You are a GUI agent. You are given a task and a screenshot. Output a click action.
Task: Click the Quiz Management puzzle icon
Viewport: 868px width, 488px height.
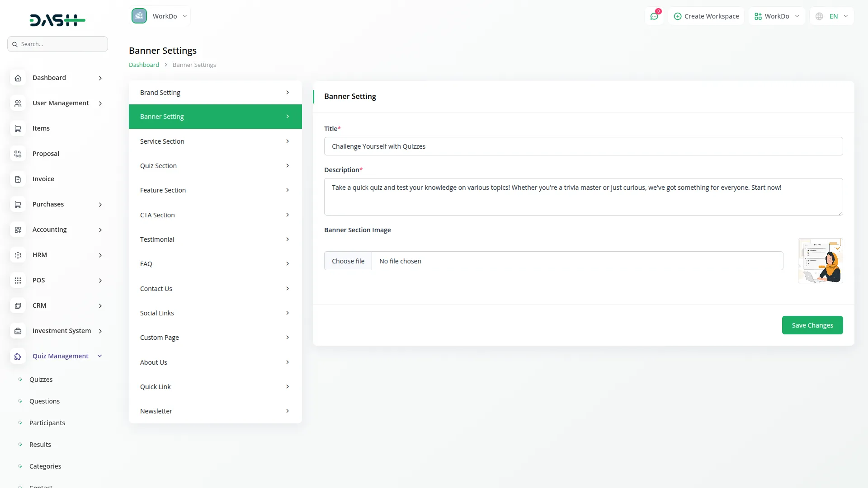point(18,356)
